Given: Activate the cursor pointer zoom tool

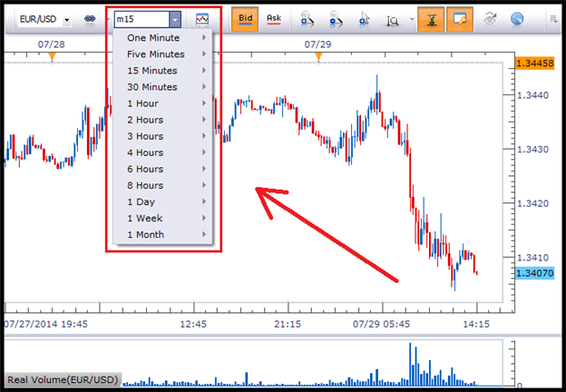Looking at the screenshot, I should pos(365,19).
